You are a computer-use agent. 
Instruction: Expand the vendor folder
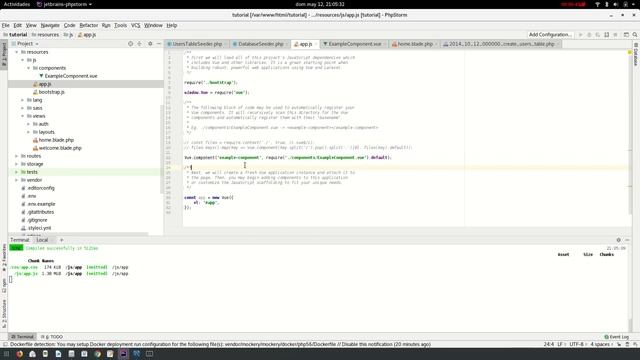pos(17,180)
